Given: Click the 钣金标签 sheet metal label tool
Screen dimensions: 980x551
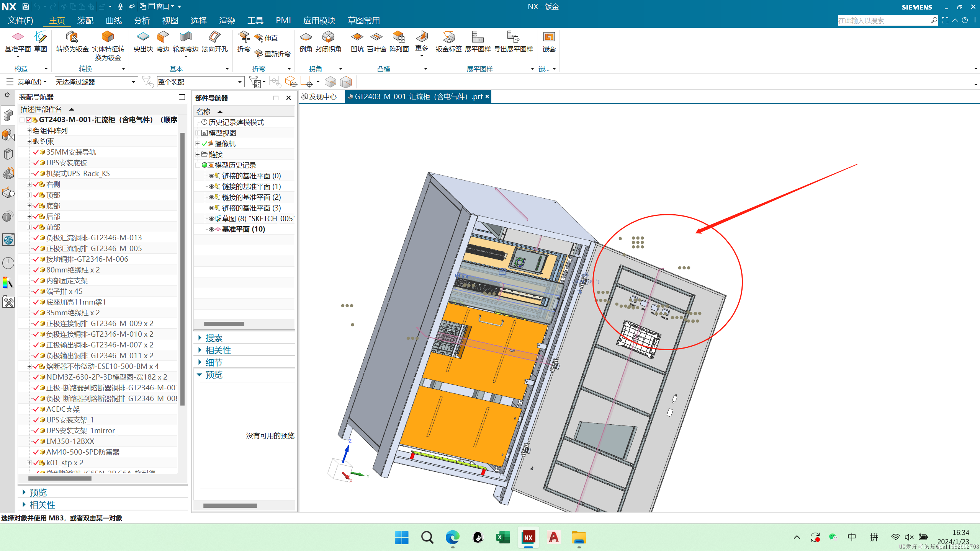Looking at the screenshot, I should [448, 41].
